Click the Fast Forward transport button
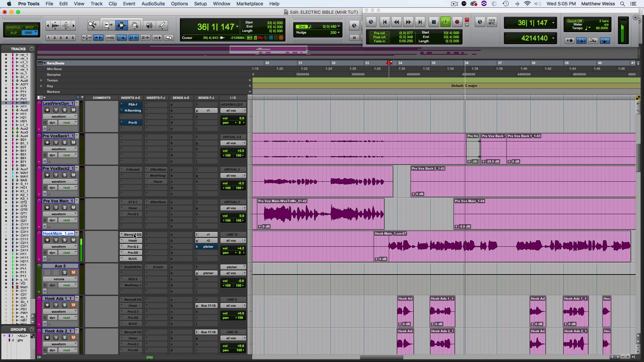The height and width of the screenshot is (362, 644). (408, 22)
